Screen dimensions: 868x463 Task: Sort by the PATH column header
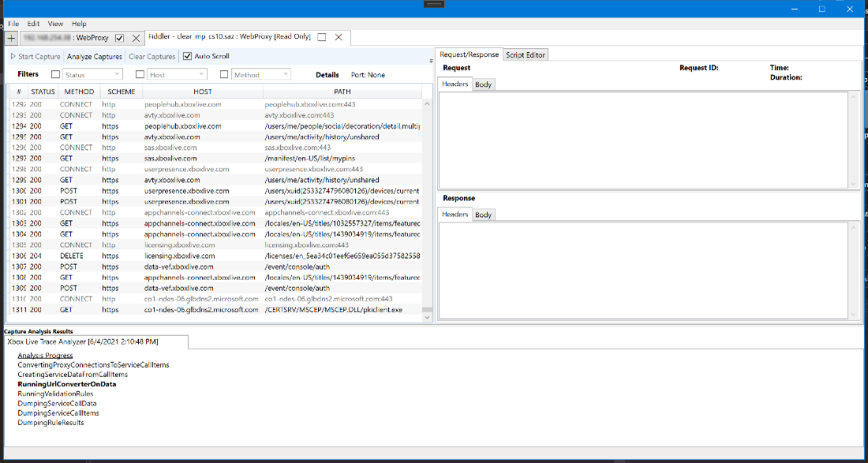coord(342,91)
